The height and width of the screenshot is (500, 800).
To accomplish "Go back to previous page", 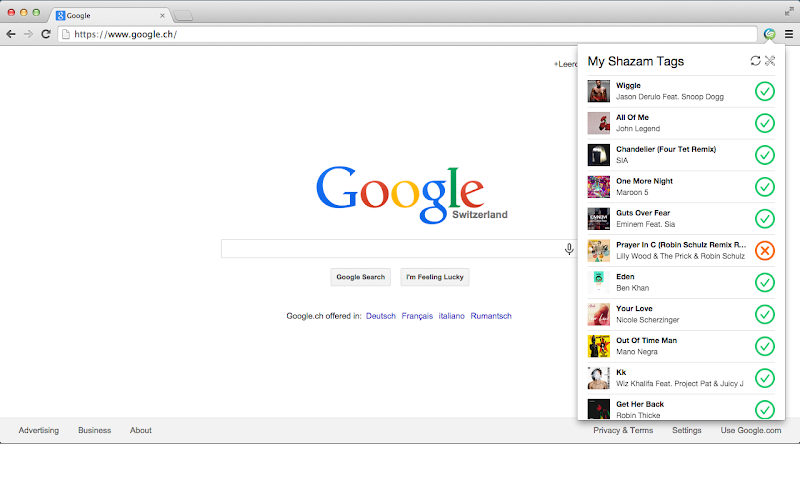I will (x=11, y=34).
